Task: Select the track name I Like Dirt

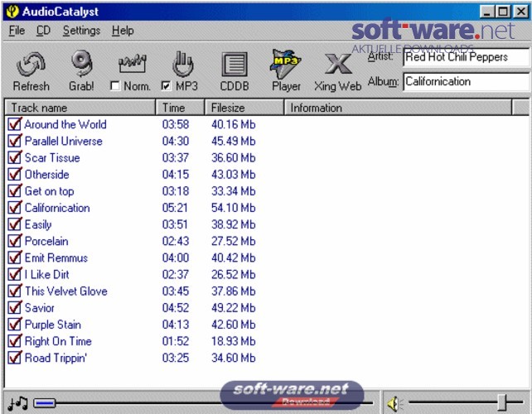Action: point(47,275)
